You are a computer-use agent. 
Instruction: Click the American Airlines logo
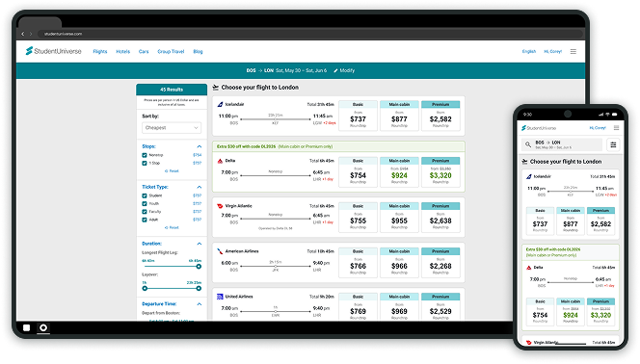point(220,251)
